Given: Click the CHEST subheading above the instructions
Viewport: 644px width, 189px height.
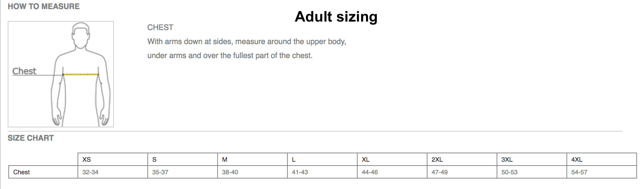Looking at the screenshot, I should (160, 27).
